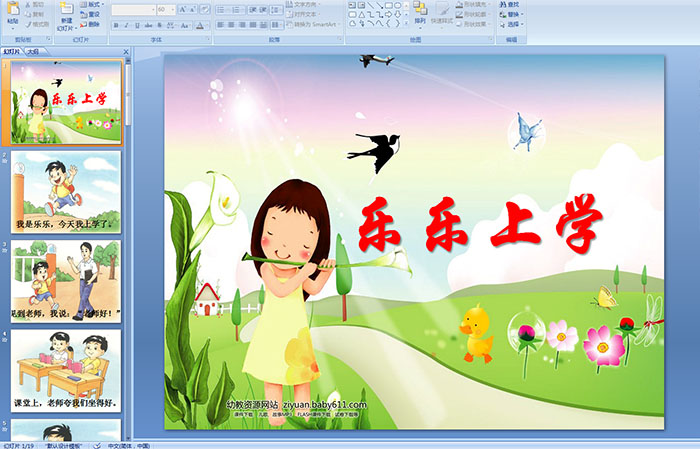Open the font size 60 dropdown
Image resolution: width=700 pixels, height=449 pixels.
[172, 9]
